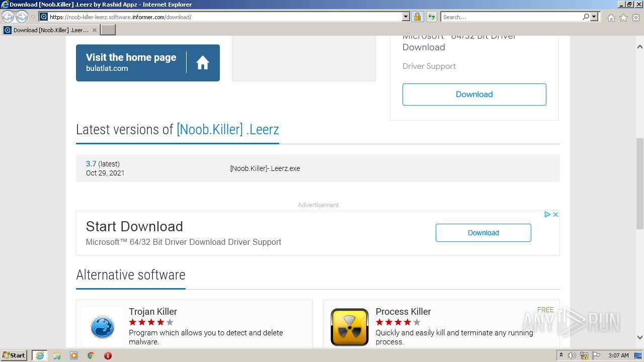Open the red shield taskbar icon

click(x=108, y=355)
